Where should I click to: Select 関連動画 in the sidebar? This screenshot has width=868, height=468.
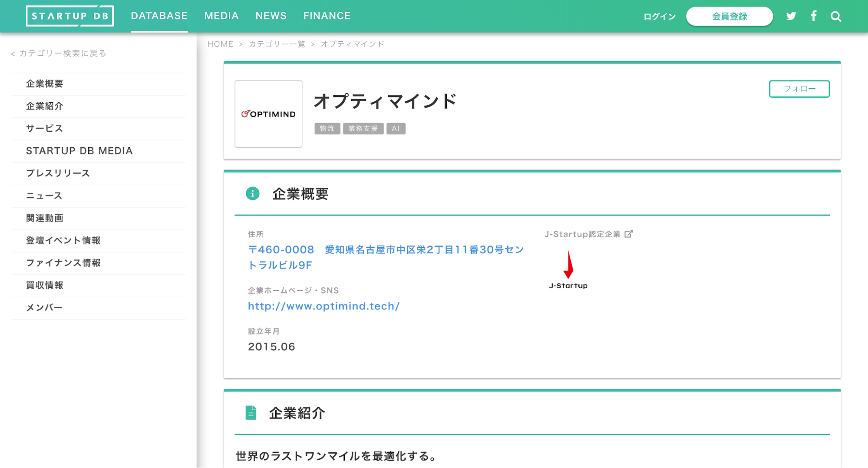98,218
